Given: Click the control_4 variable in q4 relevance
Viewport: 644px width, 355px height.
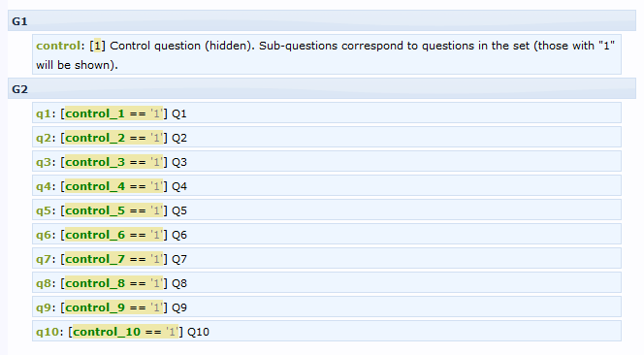Looking at the screenshot, I should (95, 186).
